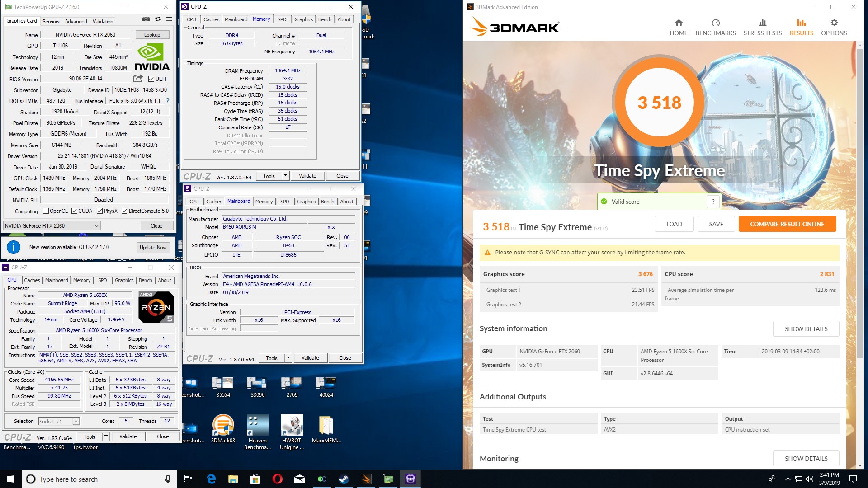Open the Socket #1 selection dropdown
Viewport: 868px width, 488px height.
59,421
